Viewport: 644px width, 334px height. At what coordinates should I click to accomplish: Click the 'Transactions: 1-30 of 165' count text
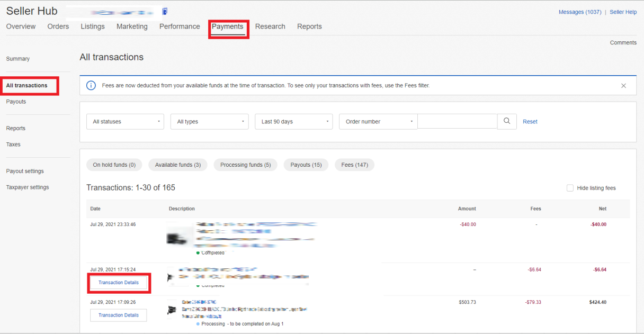pos(131,187)
